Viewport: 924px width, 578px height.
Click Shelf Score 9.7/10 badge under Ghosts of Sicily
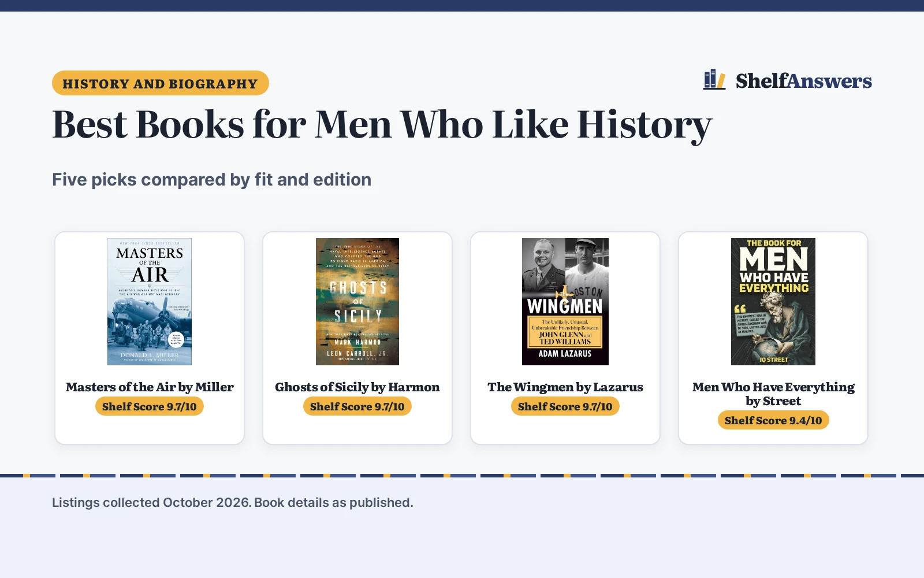(x=357, y=406)
